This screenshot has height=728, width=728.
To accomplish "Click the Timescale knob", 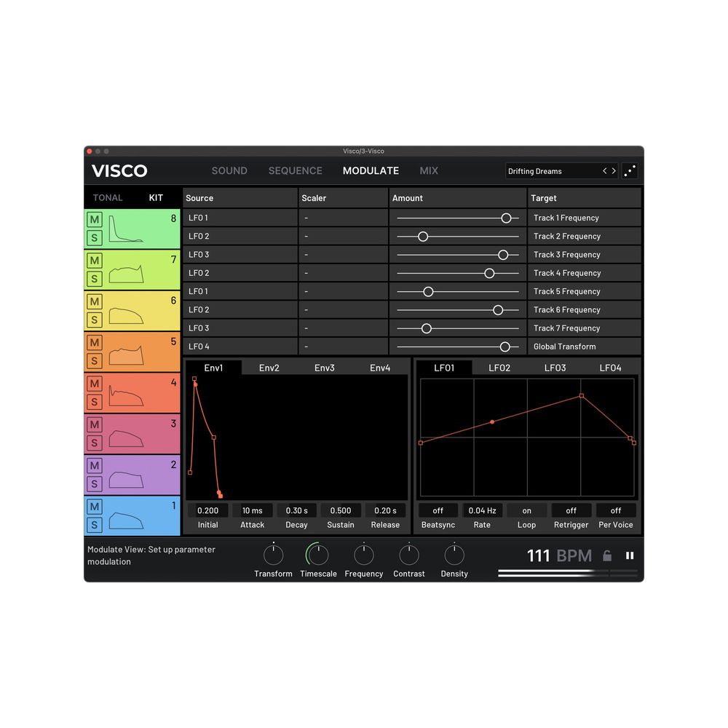I will [318, 555].
